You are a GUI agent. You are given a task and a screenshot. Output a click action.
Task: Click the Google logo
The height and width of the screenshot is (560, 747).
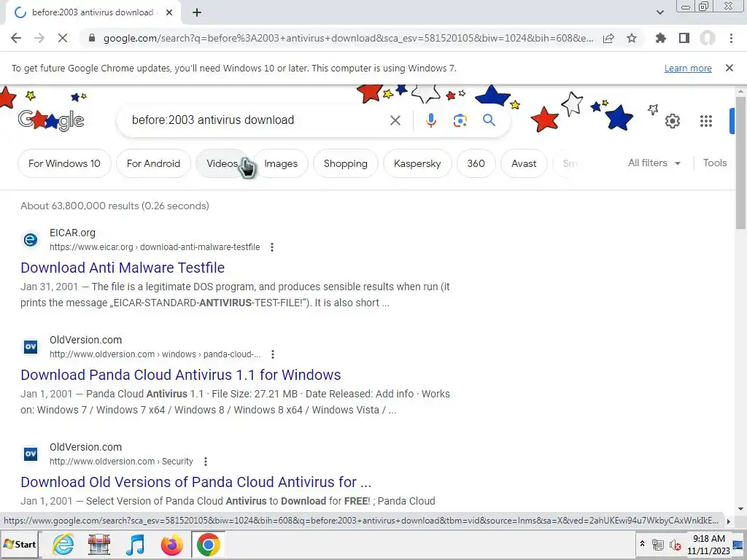tap(51, 120)
